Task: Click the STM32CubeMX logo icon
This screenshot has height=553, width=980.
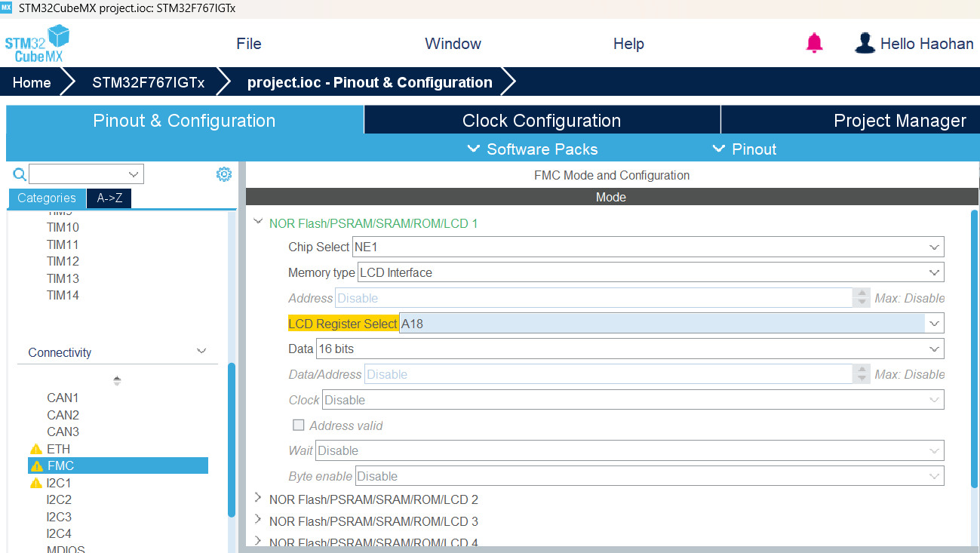Action: (37, 44)
